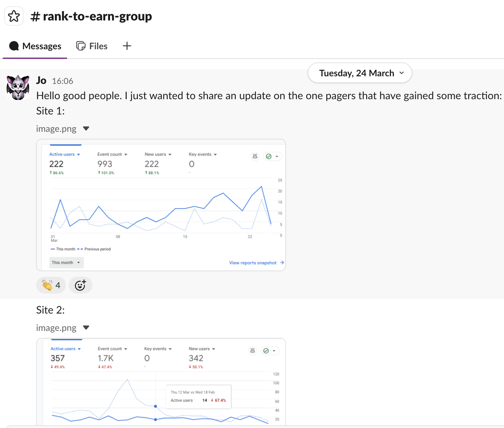The height and width of the screenshot is (428, 504).
Task: Open the This month period selector
Action: coord(67,263)
